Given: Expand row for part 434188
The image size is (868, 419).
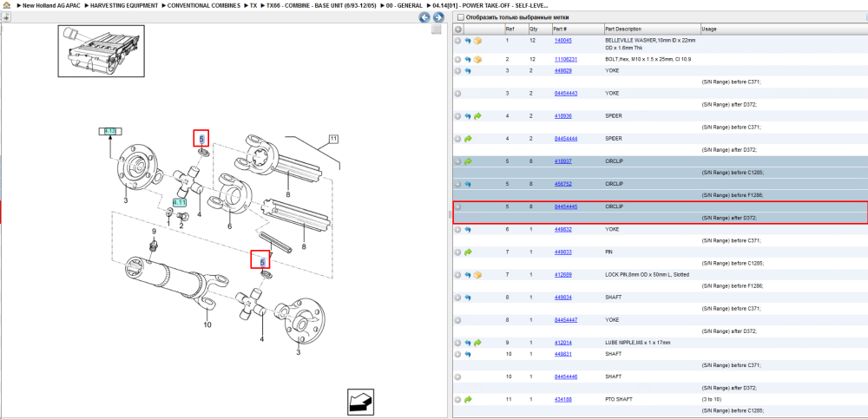Looking at the screenshot, I should tap(457, 400).
